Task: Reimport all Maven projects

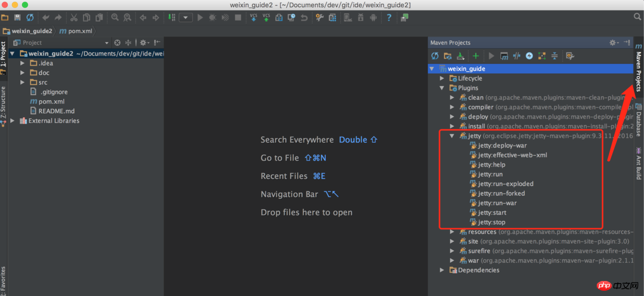Action: [x=435, y=56]
